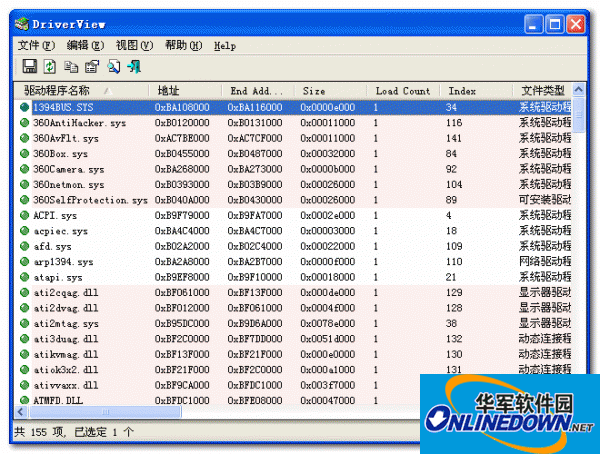Close the DriverView window
600x454 pixels.
(x=576, y=24)
